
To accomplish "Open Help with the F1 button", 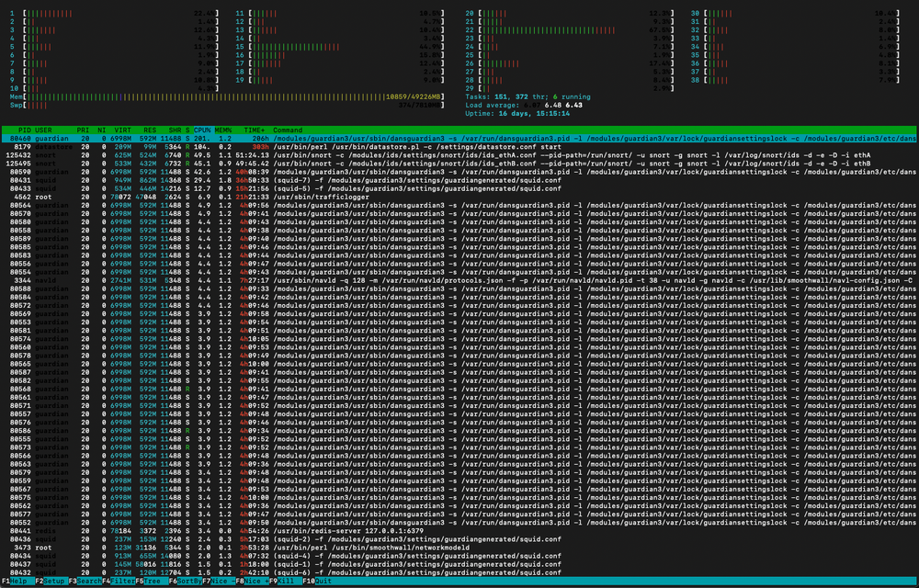I will pos(17,581).
